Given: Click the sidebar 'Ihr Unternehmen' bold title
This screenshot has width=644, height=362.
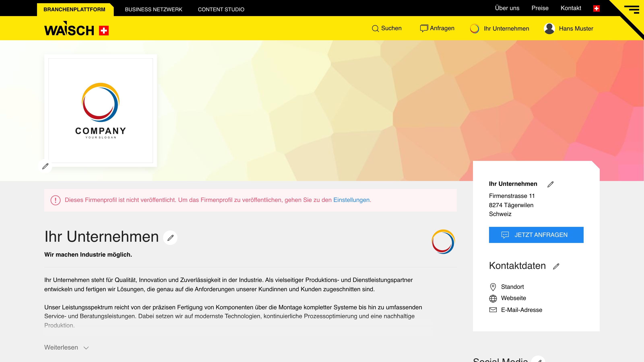Looking at the screenshot, I should (513, 184).
